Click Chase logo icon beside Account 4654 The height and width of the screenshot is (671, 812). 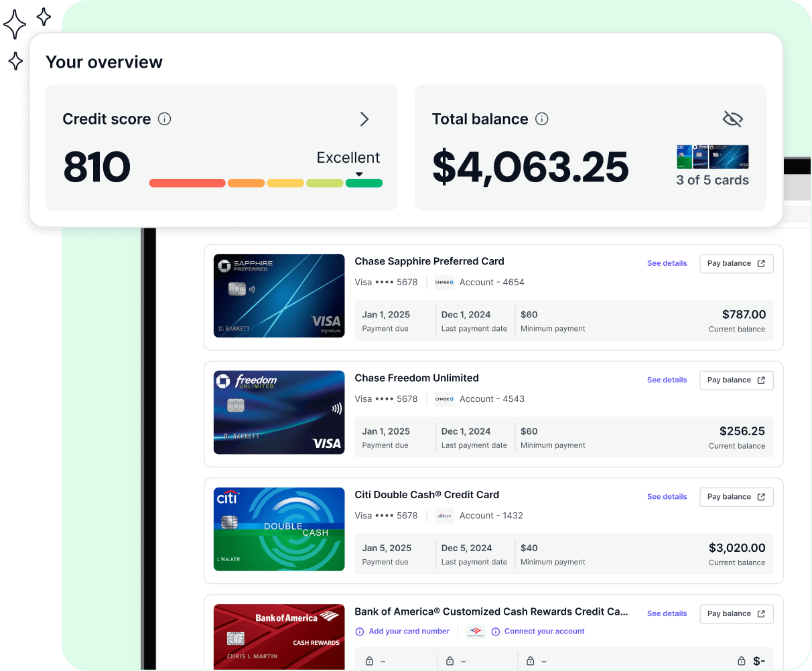point(444,283)
